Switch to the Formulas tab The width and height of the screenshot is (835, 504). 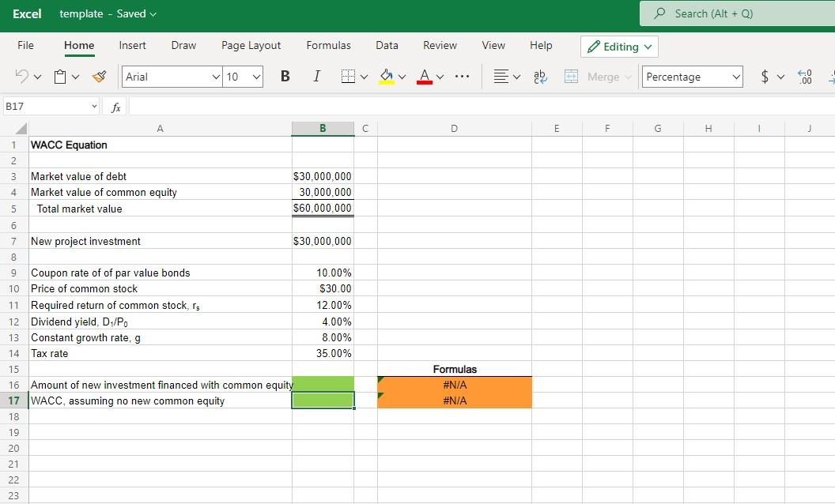point(328,45)
